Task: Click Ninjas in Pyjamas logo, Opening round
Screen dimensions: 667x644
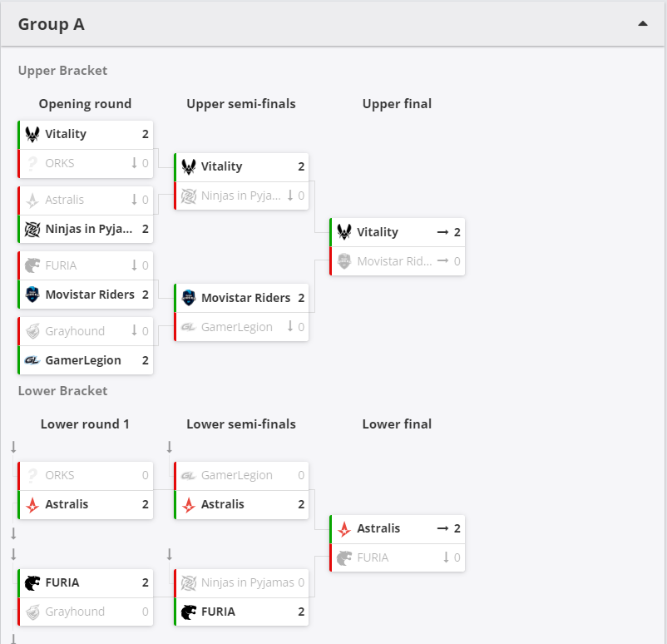Action: coord(32,229)
